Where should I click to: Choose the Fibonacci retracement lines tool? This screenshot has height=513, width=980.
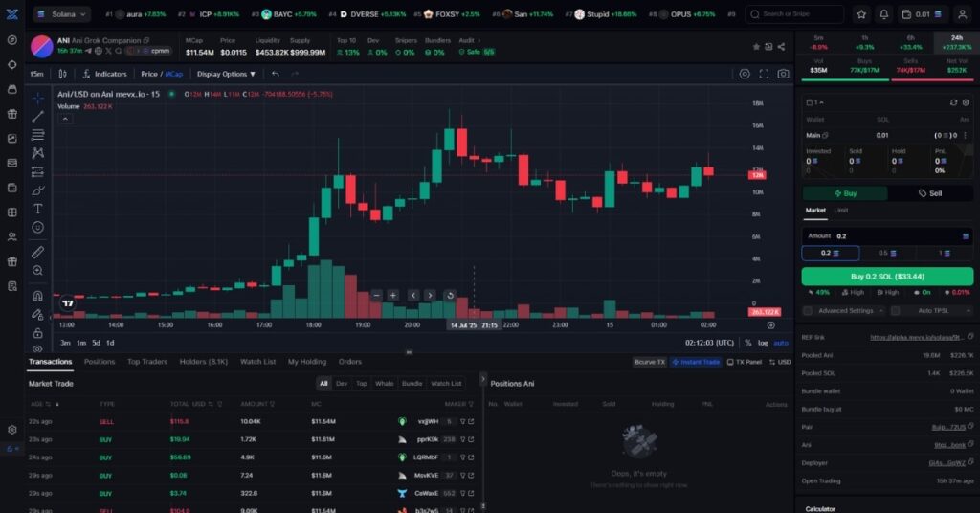click(x=37, y=135)
